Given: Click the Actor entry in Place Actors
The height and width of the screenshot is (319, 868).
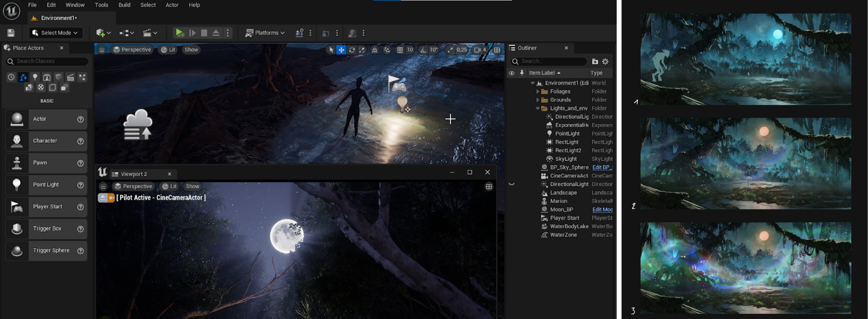Looking at the screenshot, I should (46, 119).
